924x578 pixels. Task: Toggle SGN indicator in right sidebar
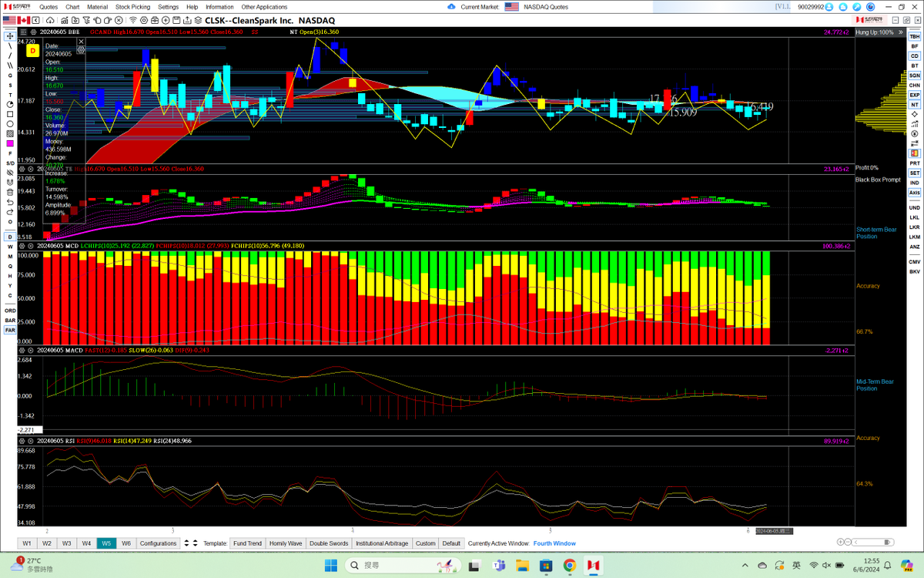pos(915,76)
